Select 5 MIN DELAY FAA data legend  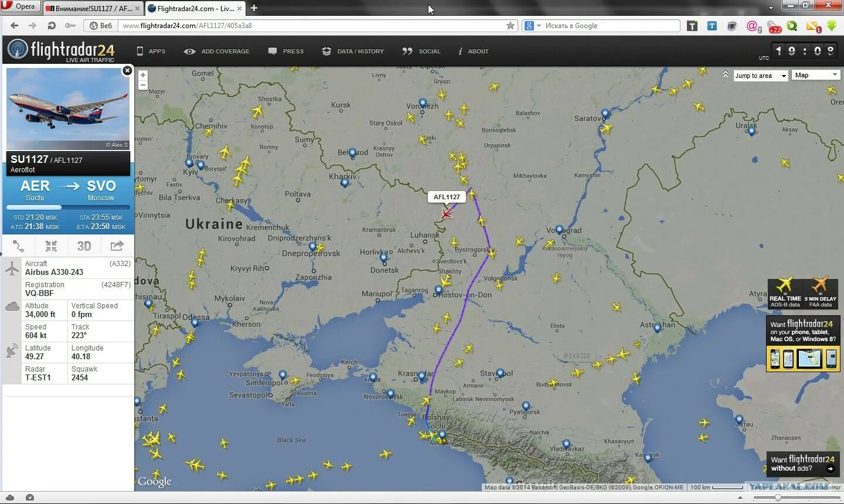pyautogui.click(x=821, y=293)
